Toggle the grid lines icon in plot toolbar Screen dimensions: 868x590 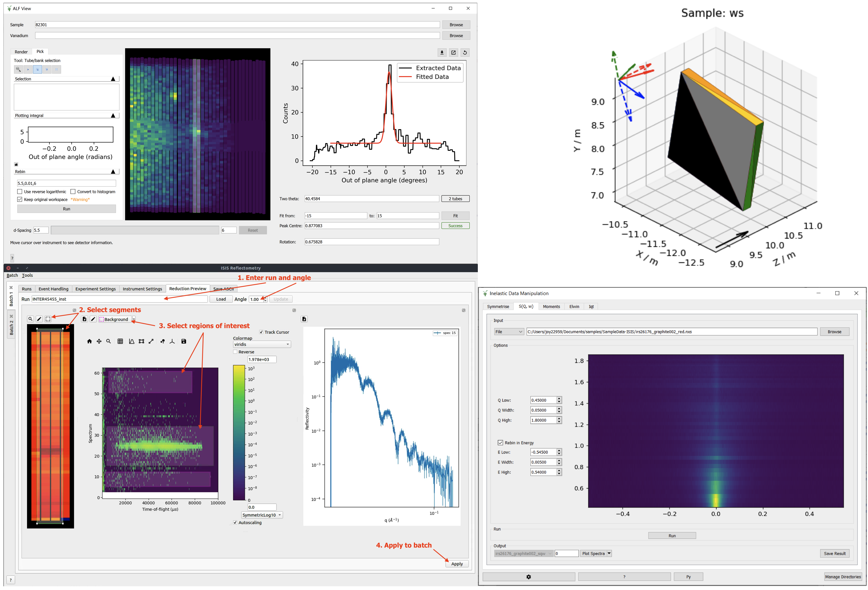[120, 341]
